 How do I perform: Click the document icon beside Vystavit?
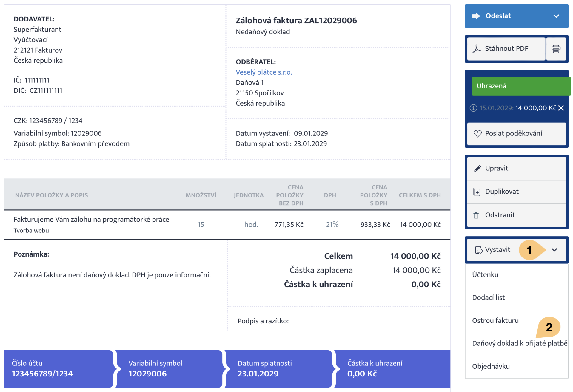click(479, 250)
